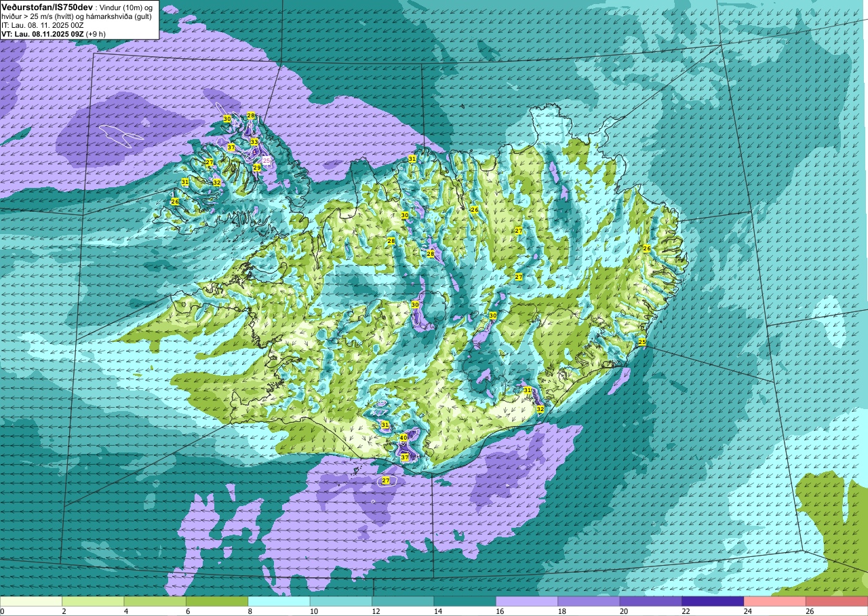Click the gust label 37 just below label 40
The image size is (868, 616).
click(x=405, y=457)
